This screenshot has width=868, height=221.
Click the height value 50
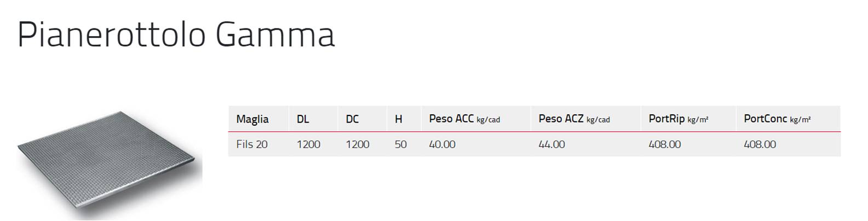401,144
